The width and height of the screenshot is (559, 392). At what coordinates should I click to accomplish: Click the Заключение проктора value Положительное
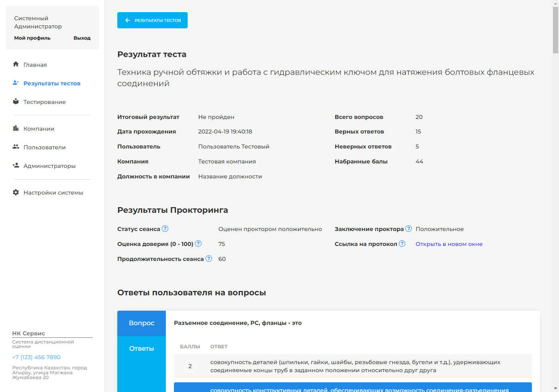[x=440, y=229]
